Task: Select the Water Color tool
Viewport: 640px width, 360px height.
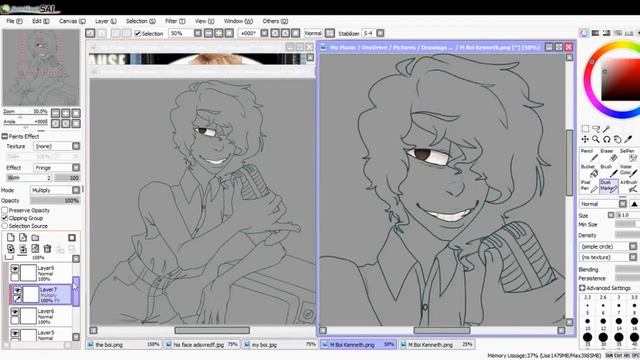Action: point(628,171)
